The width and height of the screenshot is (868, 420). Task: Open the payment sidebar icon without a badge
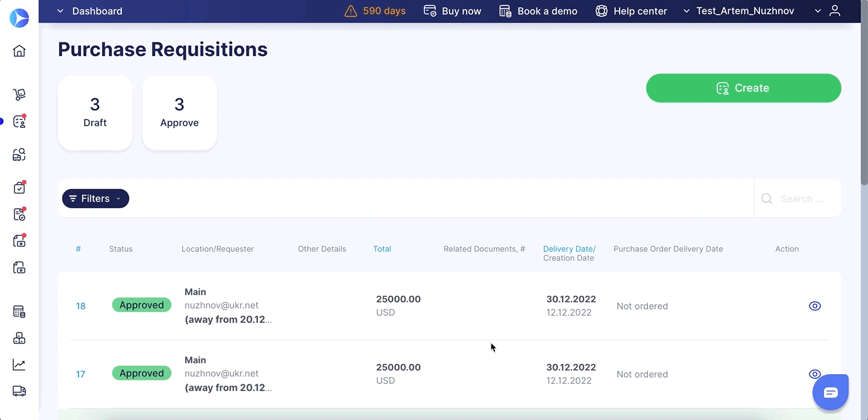pyautogui.click(x=19, y=267)
